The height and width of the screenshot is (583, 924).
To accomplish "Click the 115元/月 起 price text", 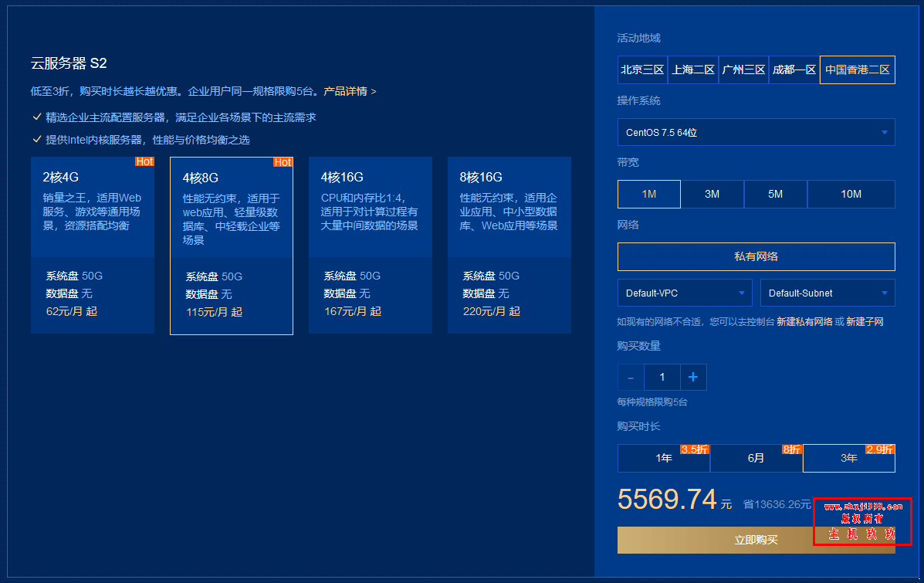I will click(x=215, y=312).
